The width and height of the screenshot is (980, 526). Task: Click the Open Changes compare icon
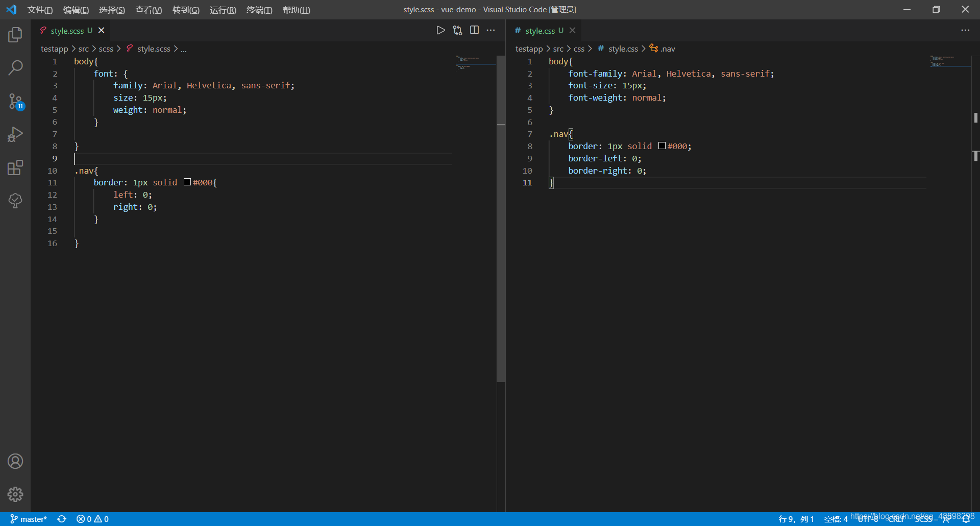point(457,31)
